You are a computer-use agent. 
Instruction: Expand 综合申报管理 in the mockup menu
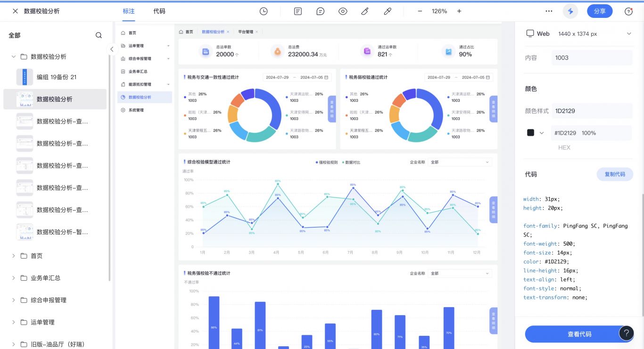[x=168, y=59]
